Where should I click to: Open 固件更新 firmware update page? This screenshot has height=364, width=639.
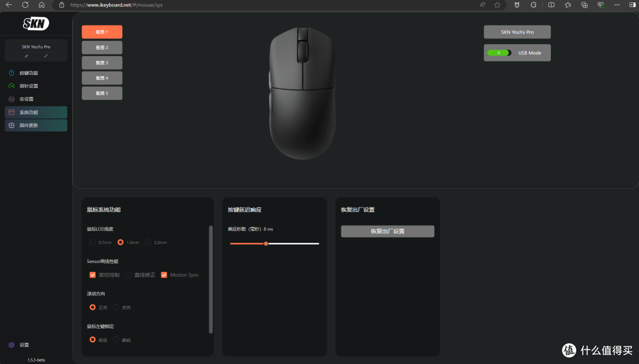pyautogui.click(x=36, y=125)
